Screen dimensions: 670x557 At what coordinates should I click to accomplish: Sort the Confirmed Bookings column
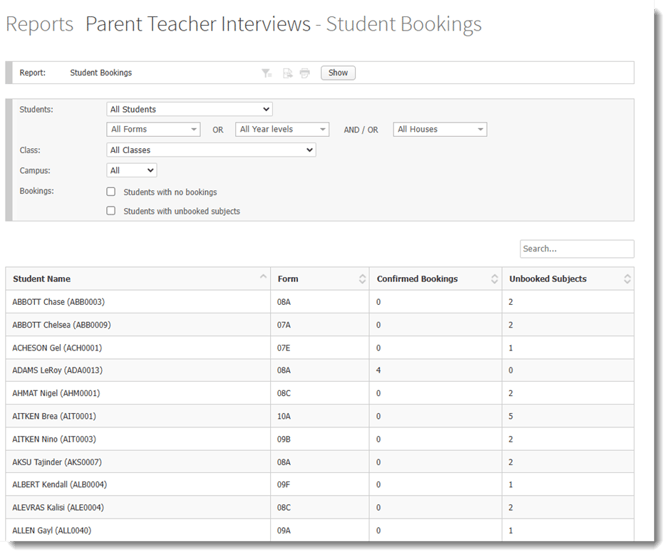coord(494,279)
